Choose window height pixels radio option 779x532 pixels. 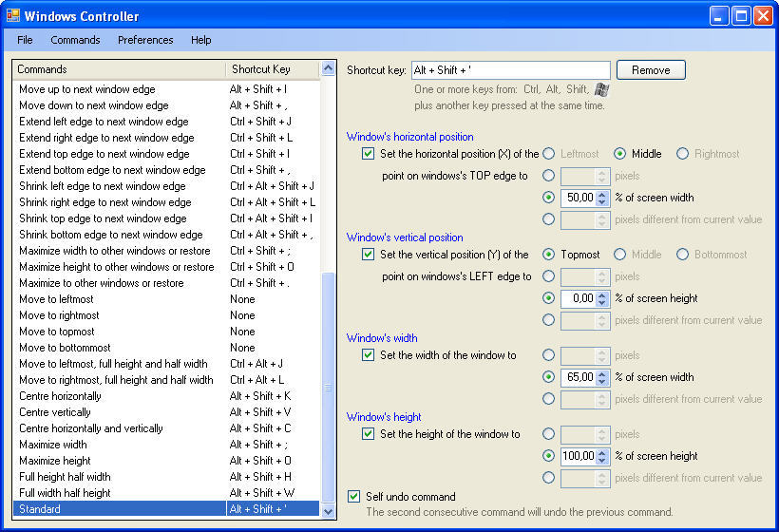[548, 433]
